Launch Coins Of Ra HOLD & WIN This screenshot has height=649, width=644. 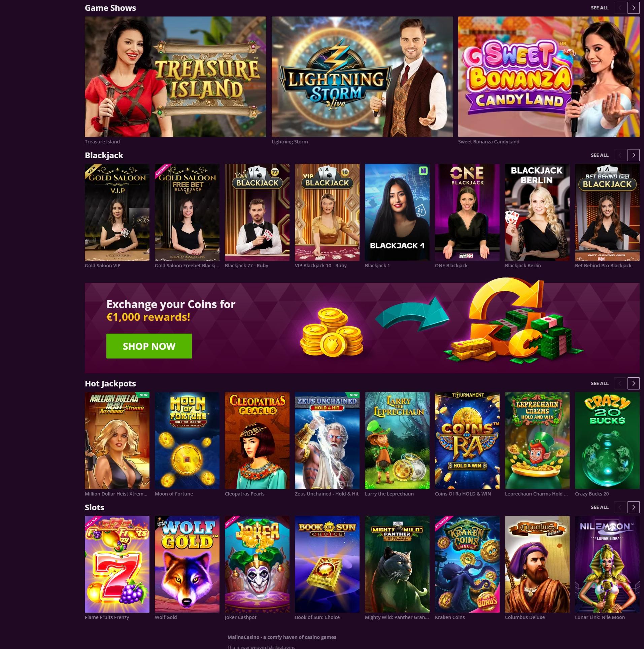point(467,441)
